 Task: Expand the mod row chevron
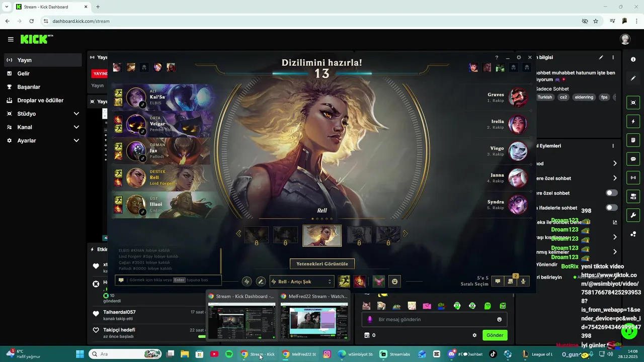click(x=615, y=163)
